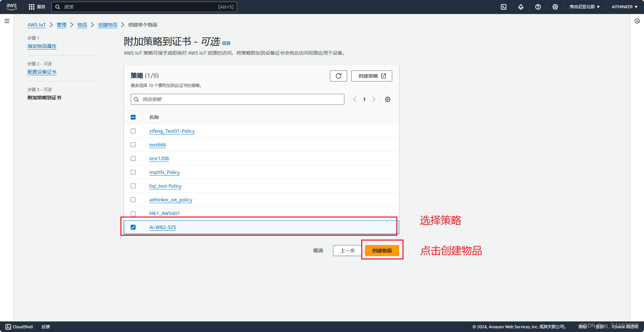Uncheck the Ai-WB2-32S policy checkbox
The image size is (644, 332).
pyautogui.click(x=133, y=227)
